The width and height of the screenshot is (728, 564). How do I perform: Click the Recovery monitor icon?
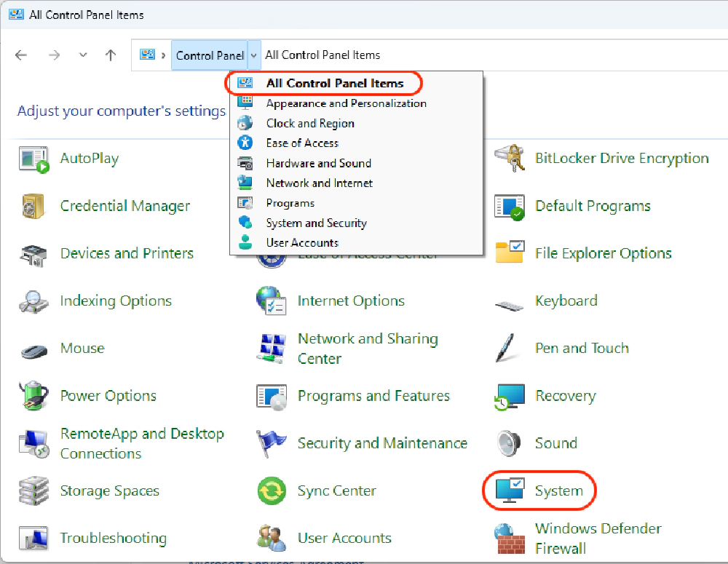point(510,397)
